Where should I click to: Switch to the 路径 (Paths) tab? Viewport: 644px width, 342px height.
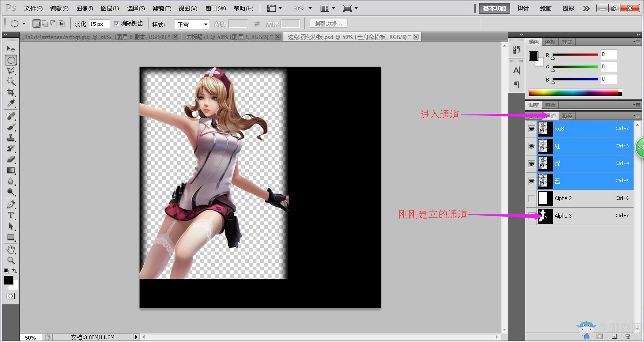(x=567, y=115)
